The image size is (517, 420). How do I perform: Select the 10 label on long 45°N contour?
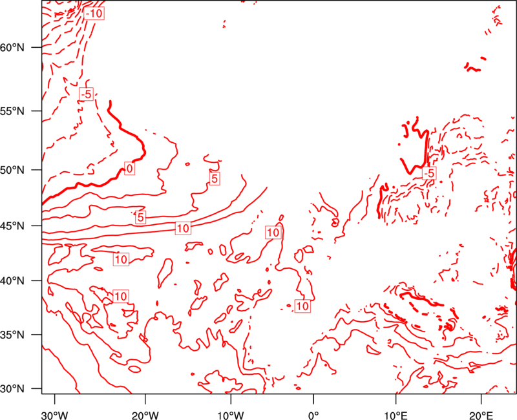pyautogui.click(x=184, y=228)
